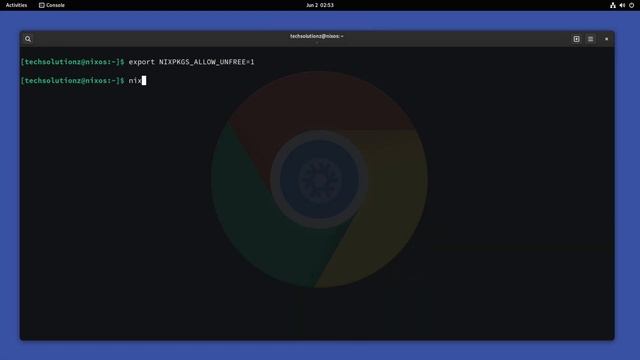Open the Console app menu in the top bar
The width and height of the screenshot is (640, 360).
(52, 5)
